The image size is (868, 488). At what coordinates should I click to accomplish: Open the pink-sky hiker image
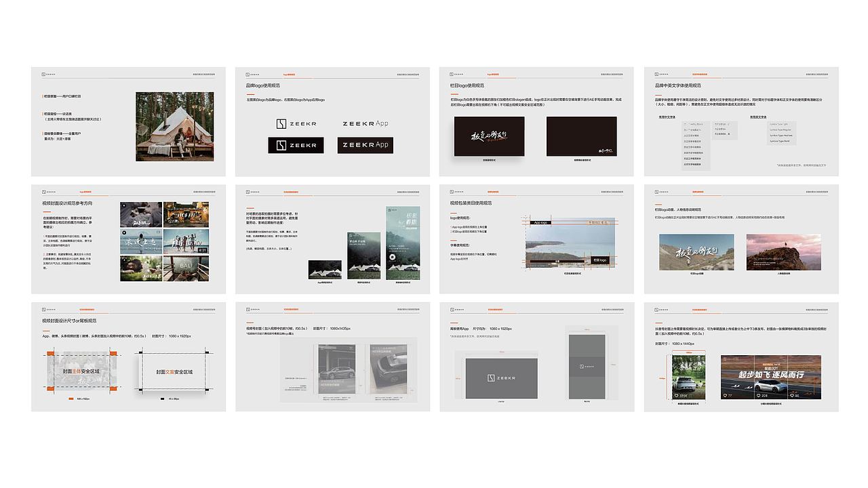click(783, 252)
